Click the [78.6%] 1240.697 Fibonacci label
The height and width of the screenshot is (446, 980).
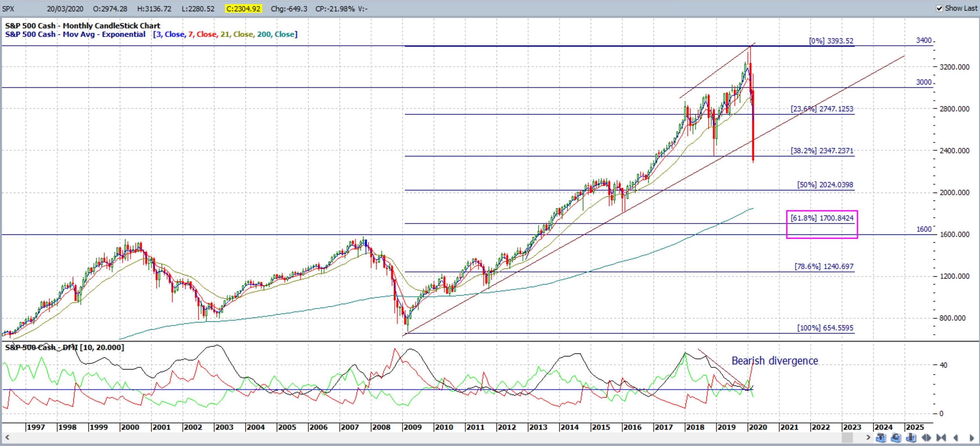(x=824, y=267)
